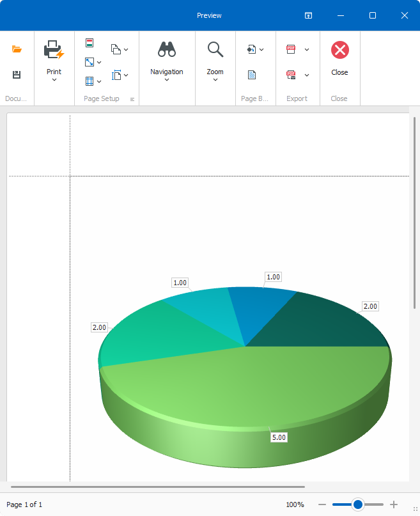
Task: Click the 2.00 label on the teal-green slice
Action: pos(99,327)
